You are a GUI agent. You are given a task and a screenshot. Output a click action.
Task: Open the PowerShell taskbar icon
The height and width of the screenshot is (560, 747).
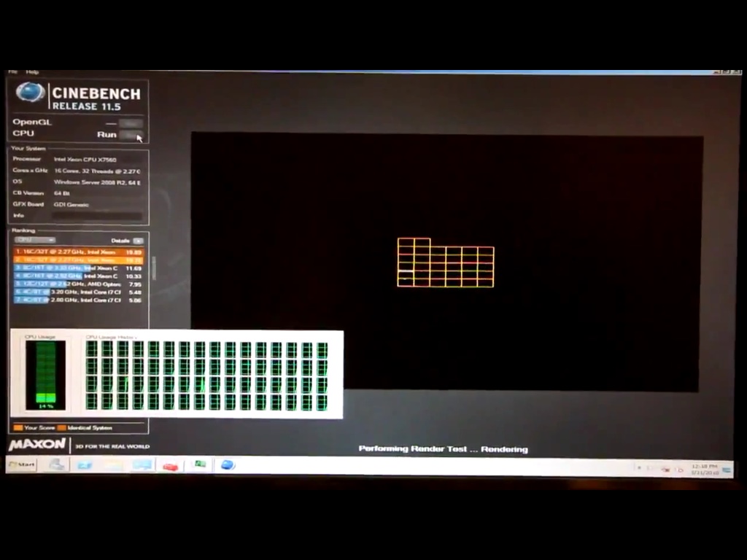click(85, 464)
